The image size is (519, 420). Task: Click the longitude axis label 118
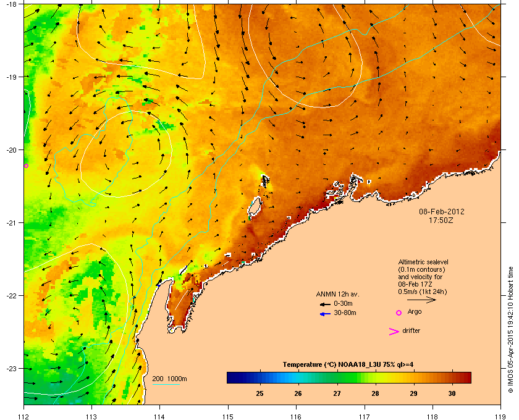click(x=432, y=417)
